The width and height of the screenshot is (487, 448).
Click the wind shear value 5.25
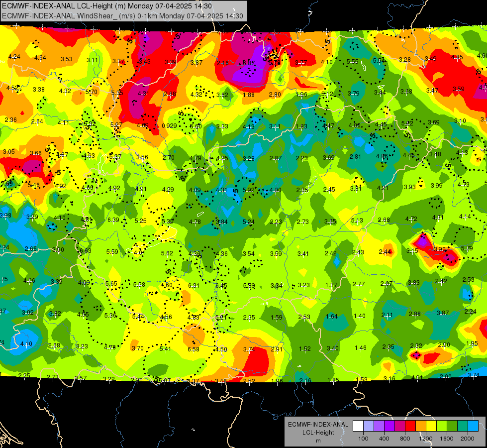(x=140, y=221)
